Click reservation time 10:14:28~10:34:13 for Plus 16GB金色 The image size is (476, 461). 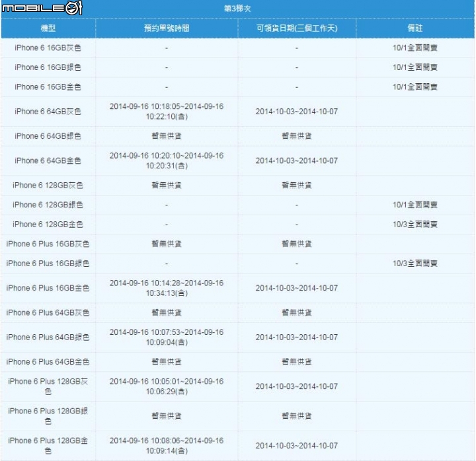[x=167, y=288]
